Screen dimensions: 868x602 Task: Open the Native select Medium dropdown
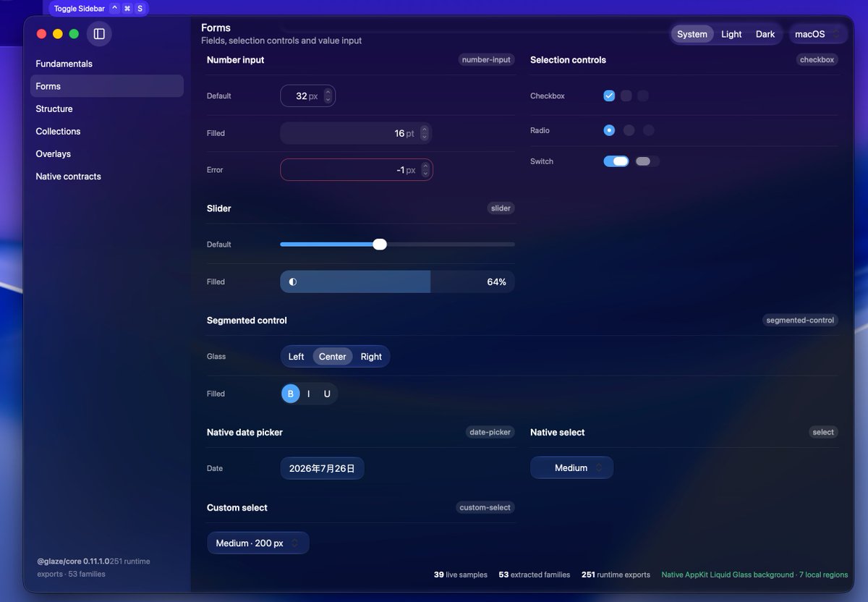[571, 468]
